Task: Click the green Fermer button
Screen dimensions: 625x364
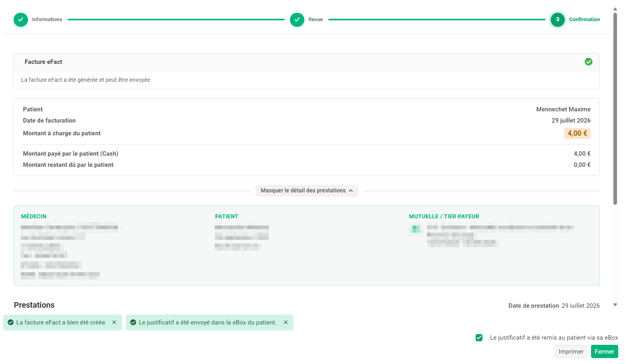Action: click(604, 352)
